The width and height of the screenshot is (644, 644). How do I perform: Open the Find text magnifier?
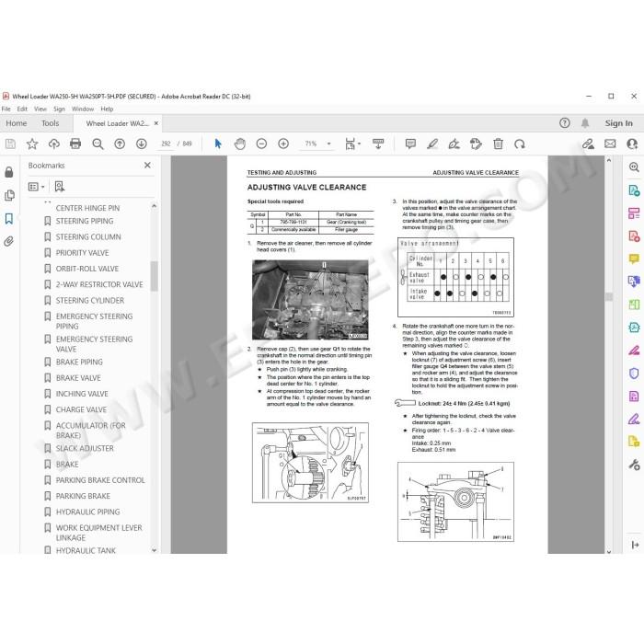tap(98, 144)
